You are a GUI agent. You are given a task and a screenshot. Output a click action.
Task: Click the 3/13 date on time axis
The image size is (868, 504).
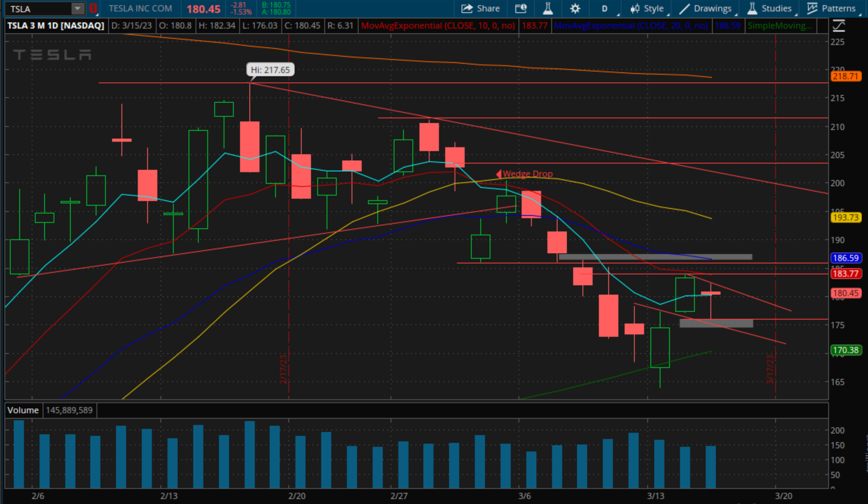pos(656,496)
